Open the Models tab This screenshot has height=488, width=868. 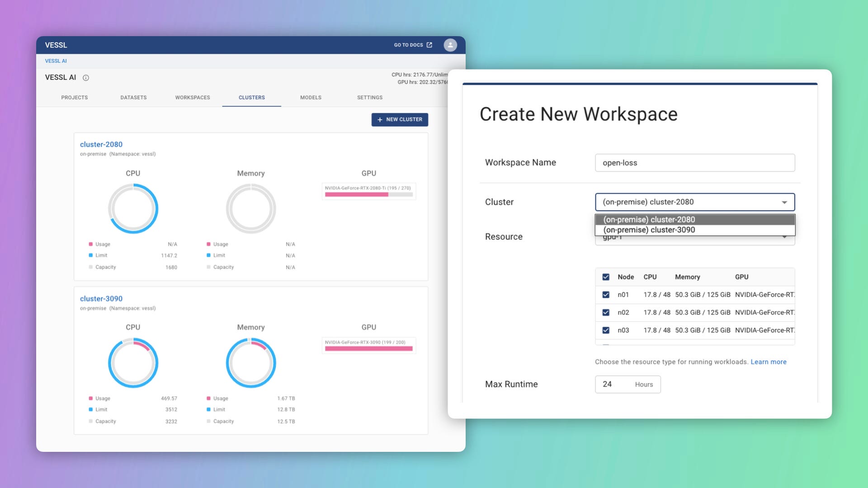click(311, 98)
